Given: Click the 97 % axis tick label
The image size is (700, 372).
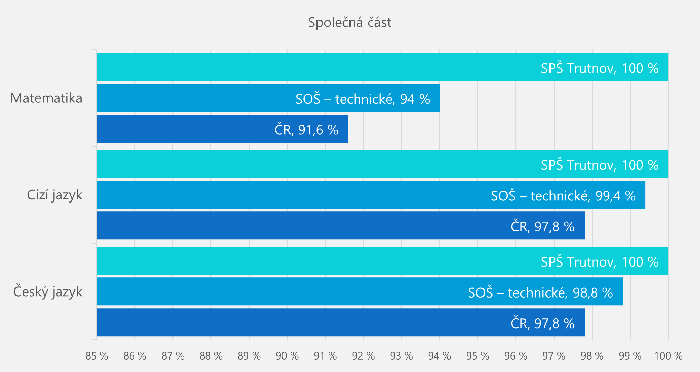Looking at the screenshot, I should [x=554, y=356].
